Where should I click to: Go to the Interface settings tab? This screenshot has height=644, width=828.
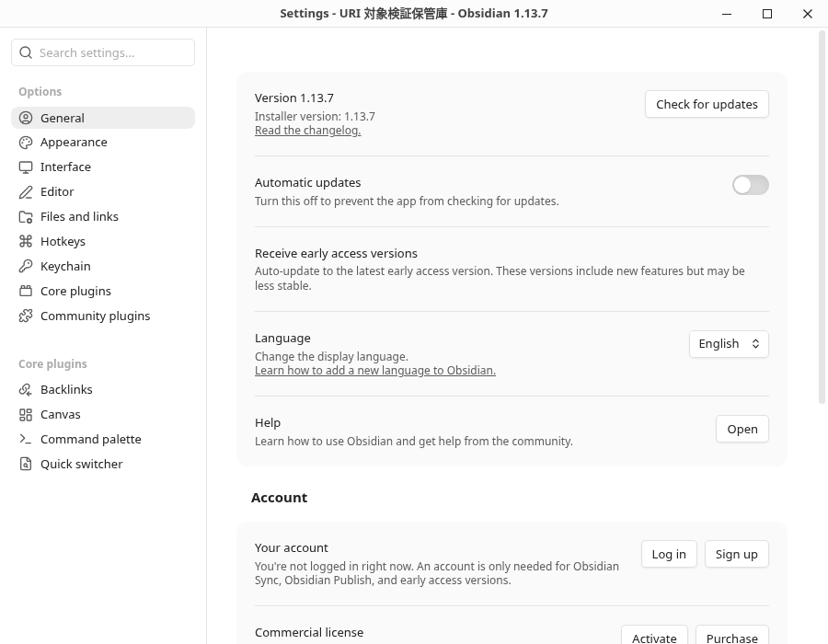103,167
